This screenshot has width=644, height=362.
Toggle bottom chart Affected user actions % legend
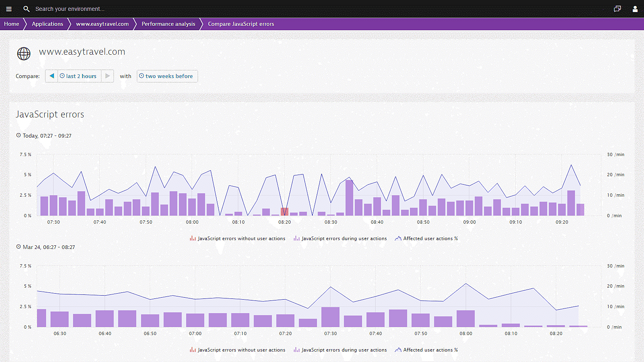pos(426,350)
